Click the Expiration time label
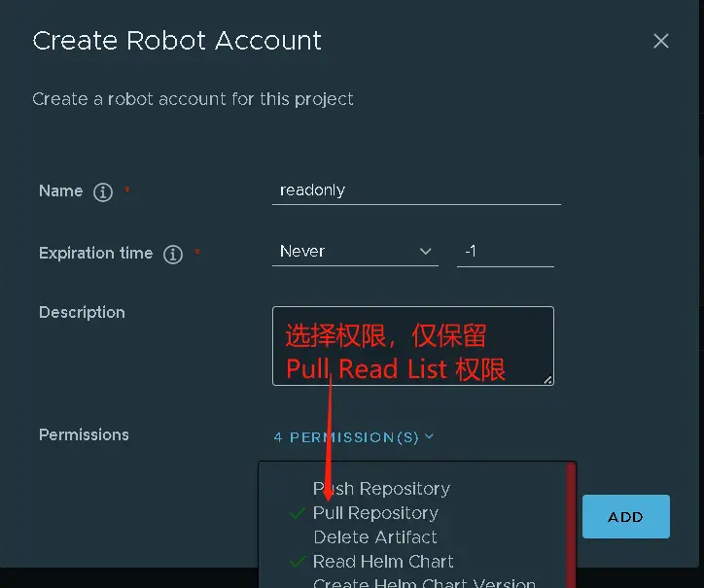This screenshot has height=588, width=704. click(x=95, y=254)
